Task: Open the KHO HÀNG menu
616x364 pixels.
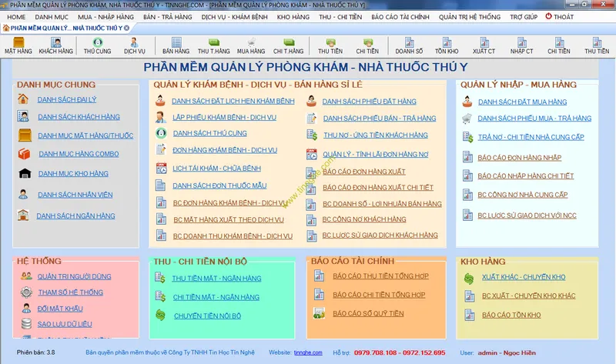Action: coord(293,17)
